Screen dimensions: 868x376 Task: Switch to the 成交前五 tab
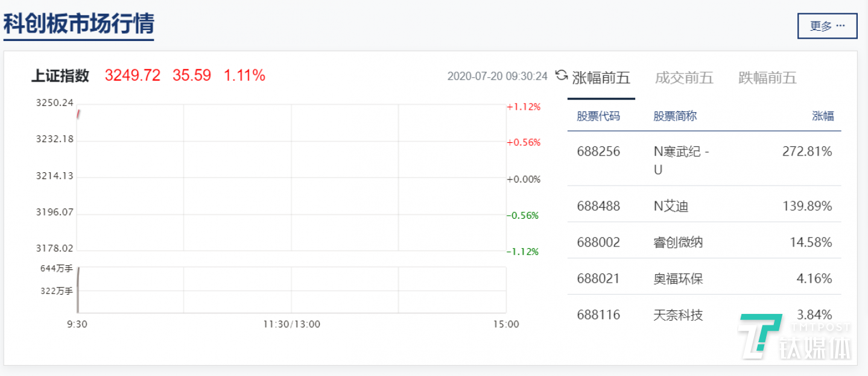pos(684,78)
